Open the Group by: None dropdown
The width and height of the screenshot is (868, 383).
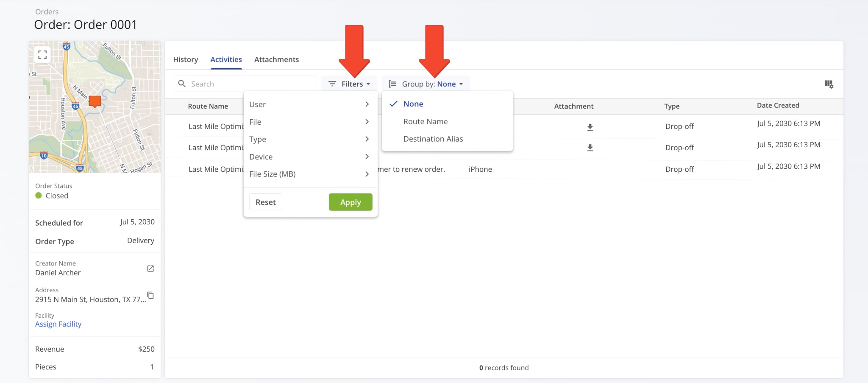(x=426, y=84)
